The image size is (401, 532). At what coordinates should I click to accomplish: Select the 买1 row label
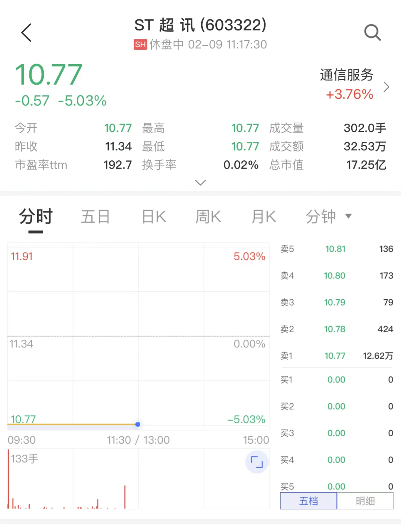click(x=287, y=379)
